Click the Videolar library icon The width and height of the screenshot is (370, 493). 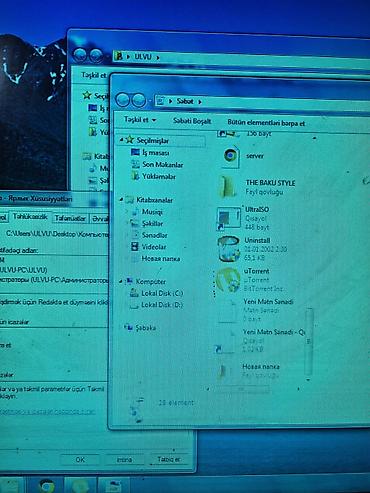tap(135, 247)
